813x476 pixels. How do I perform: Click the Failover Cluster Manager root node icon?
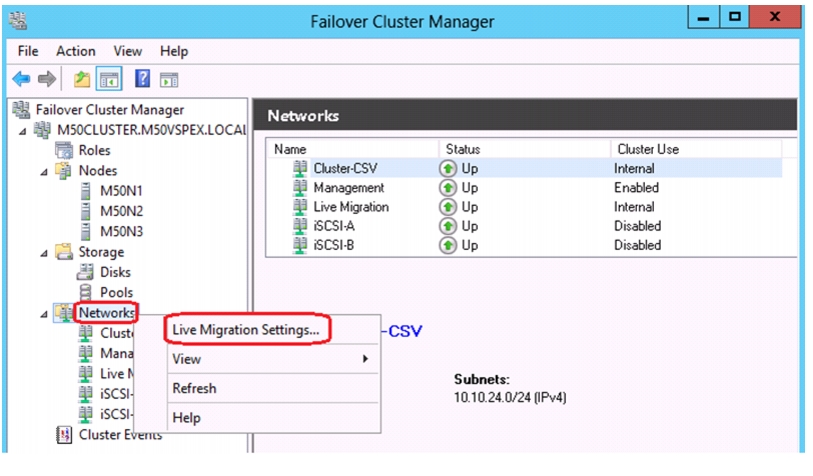[21, 109]
